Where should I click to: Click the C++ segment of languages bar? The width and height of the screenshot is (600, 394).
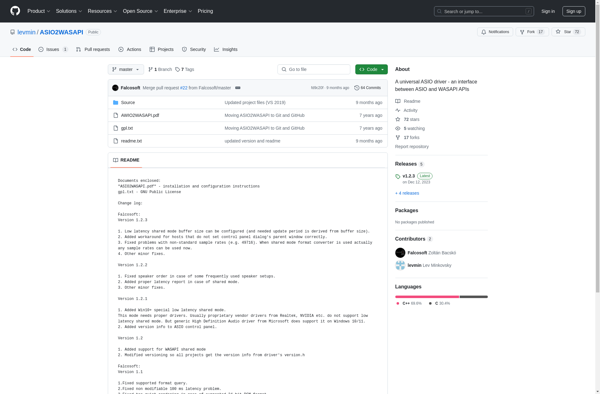click(427, 297)
